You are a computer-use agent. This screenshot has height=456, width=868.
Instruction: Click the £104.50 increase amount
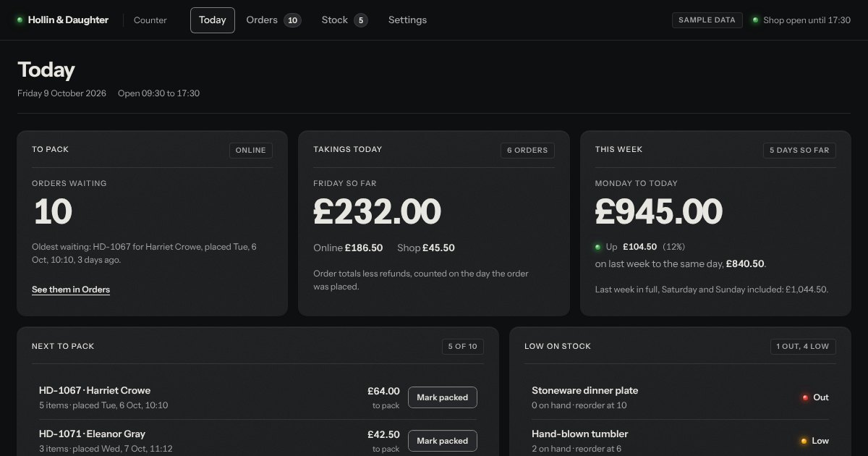click(x=639, y=247)
